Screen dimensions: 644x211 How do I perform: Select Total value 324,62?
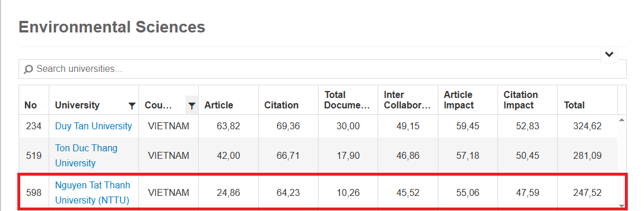click(587, 126)
